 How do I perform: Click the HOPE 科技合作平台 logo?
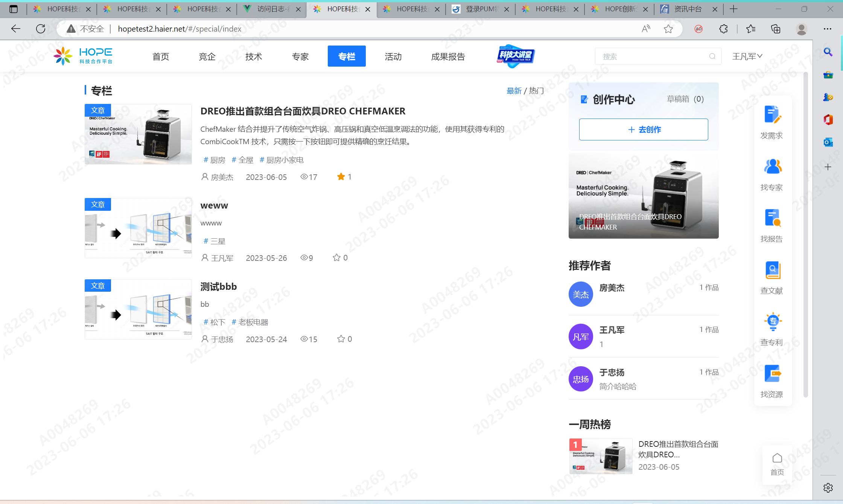point(84,56)
